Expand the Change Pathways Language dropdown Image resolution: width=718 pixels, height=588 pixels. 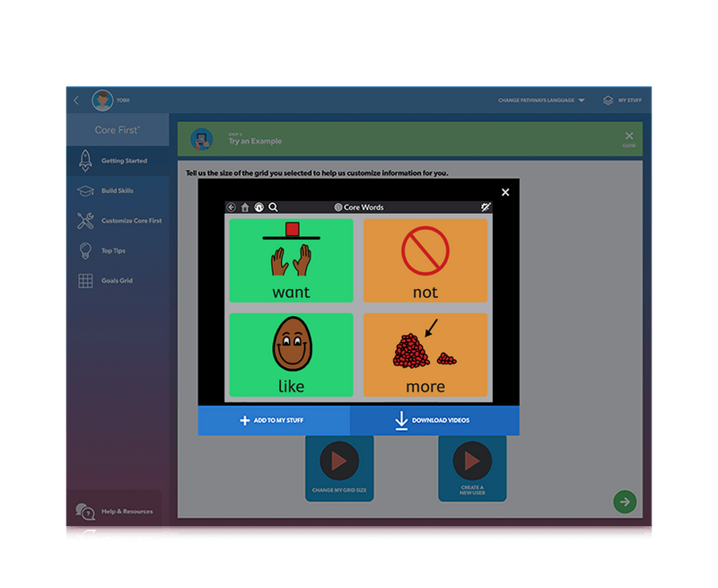(x=541, y=101)
